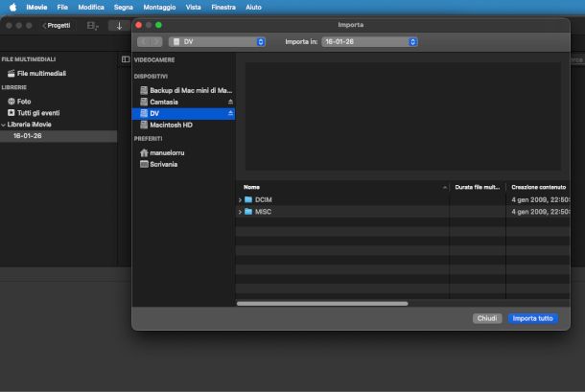Open the Vista menu
Viewport: 585px width, 392px height.
194,7
